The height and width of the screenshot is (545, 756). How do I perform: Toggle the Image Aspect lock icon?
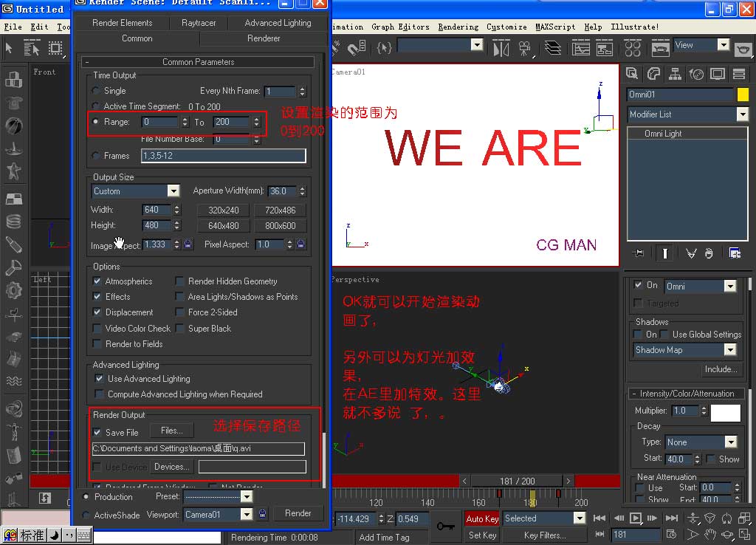(x=188, y=244)
